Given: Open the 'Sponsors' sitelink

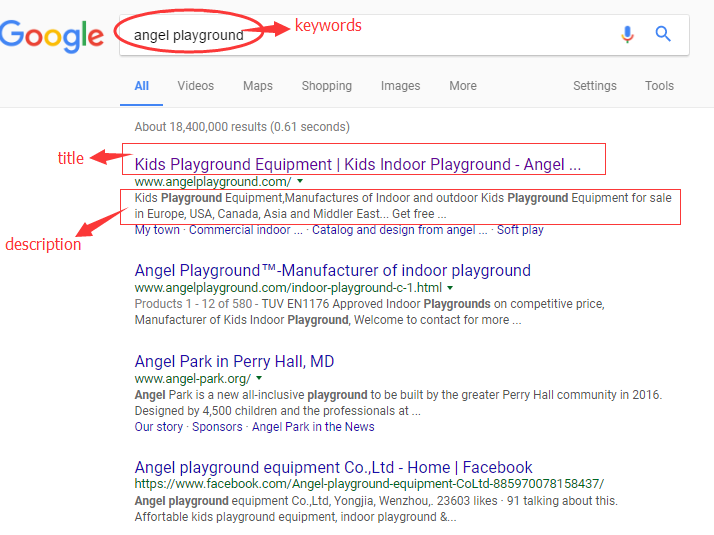Looking at the screenshot, I should click(x=217, y=427).
